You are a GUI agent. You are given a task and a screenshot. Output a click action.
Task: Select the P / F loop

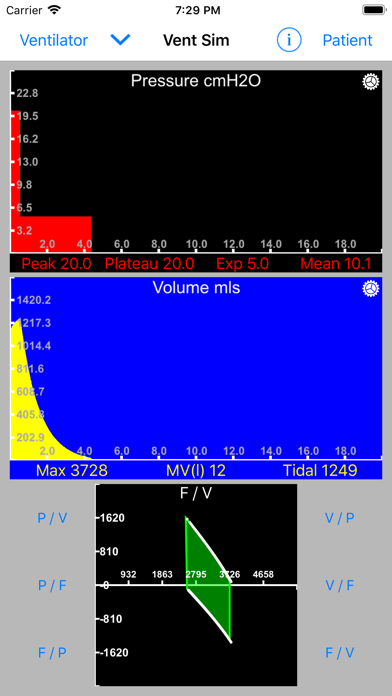click(52, 585)
